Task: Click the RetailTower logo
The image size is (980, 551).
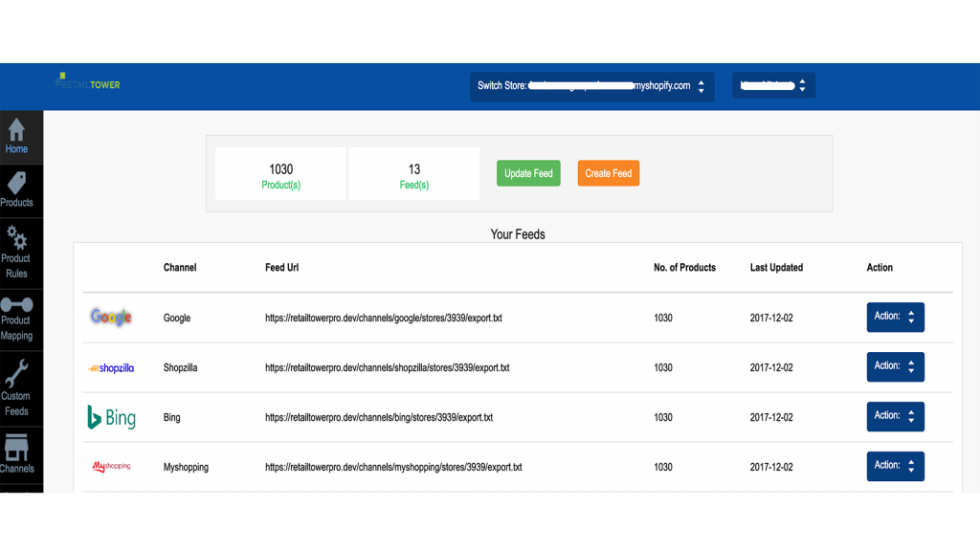Action: coord(87,81)
